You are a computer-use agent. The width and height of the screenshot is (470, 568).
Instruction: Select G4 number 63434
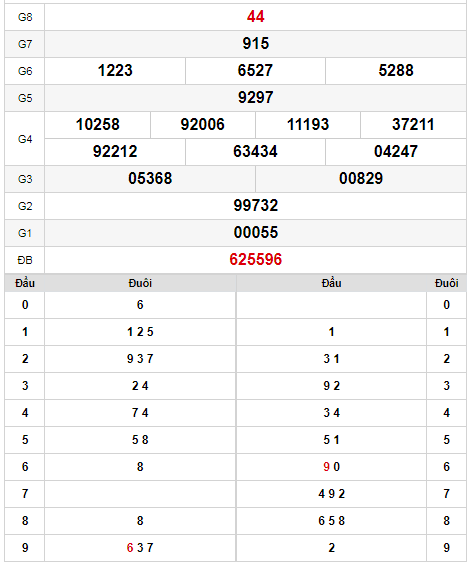click(255, 151)
